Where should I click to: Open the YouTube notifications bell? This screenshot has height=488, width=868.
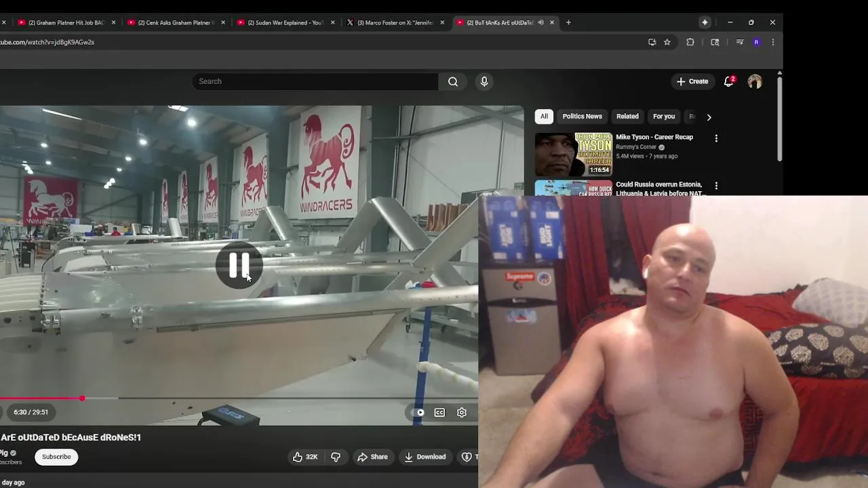pos(729,81)
